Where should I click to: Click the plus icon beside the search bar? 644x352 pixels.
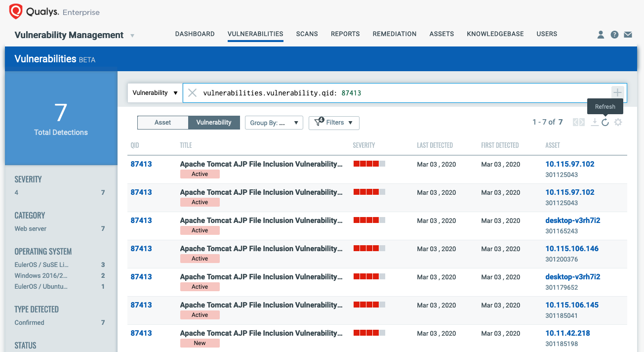[617, 92]
